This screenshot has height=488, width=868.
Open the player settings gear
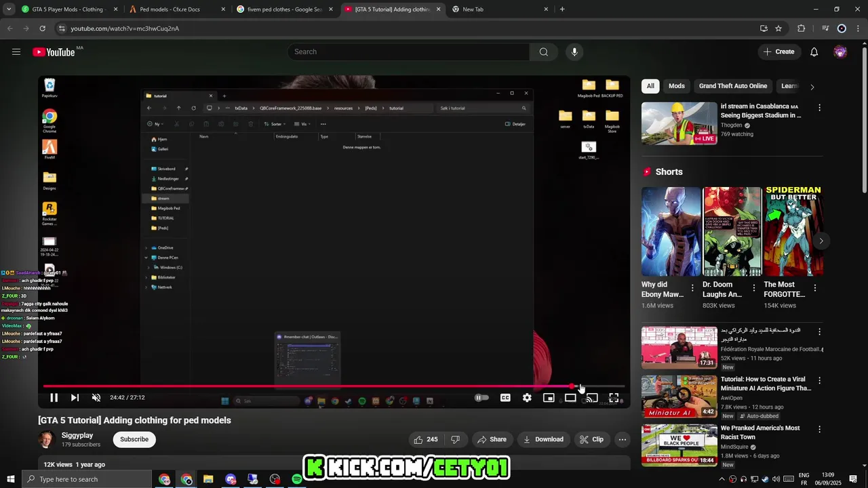tap(527, 398)
